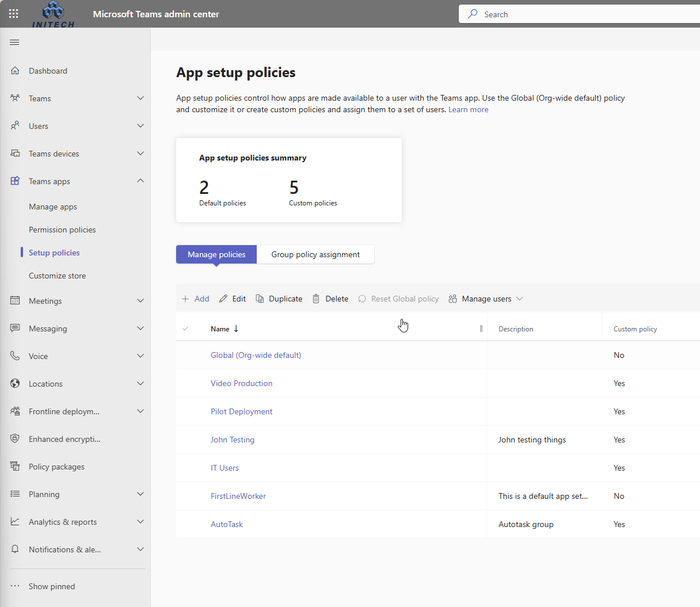
Task: Click the search magnifier icon
Action: (473, 14)
